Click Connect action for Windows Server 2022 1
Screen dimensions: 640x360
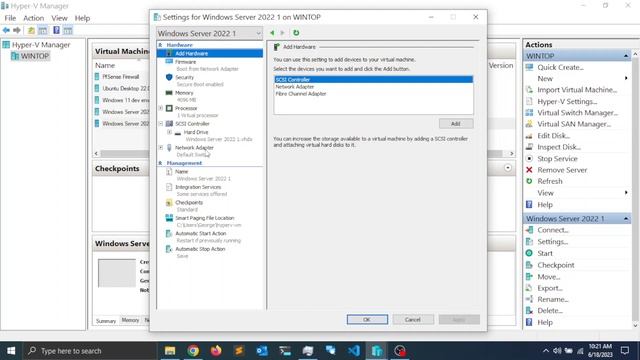pos(553,230)
